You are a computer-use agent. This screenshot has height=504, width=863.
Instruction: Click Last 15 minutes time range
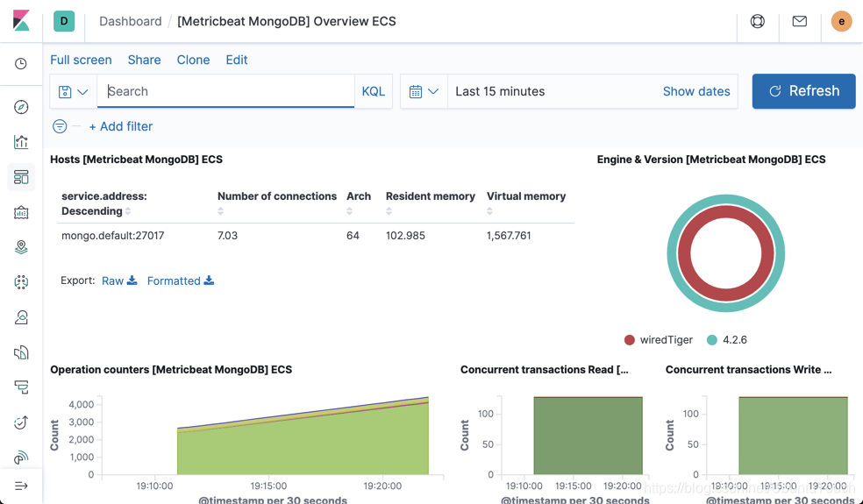500,91
